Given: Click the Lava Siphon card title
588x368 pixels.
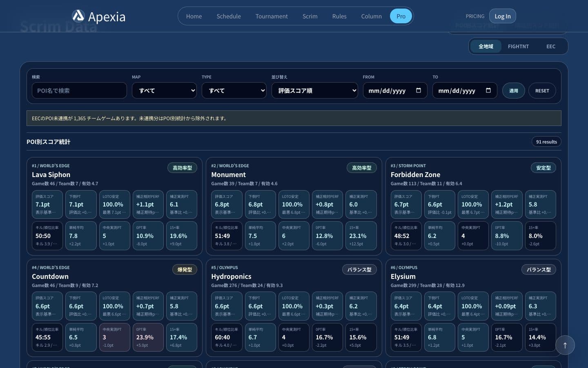Looking at the screenshot, I should coord(51,175).
